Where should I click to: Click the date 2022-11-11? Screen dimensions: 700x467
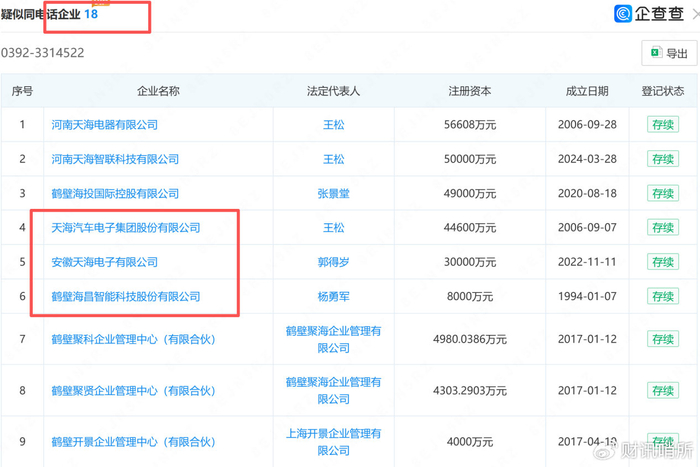[587, 262]
